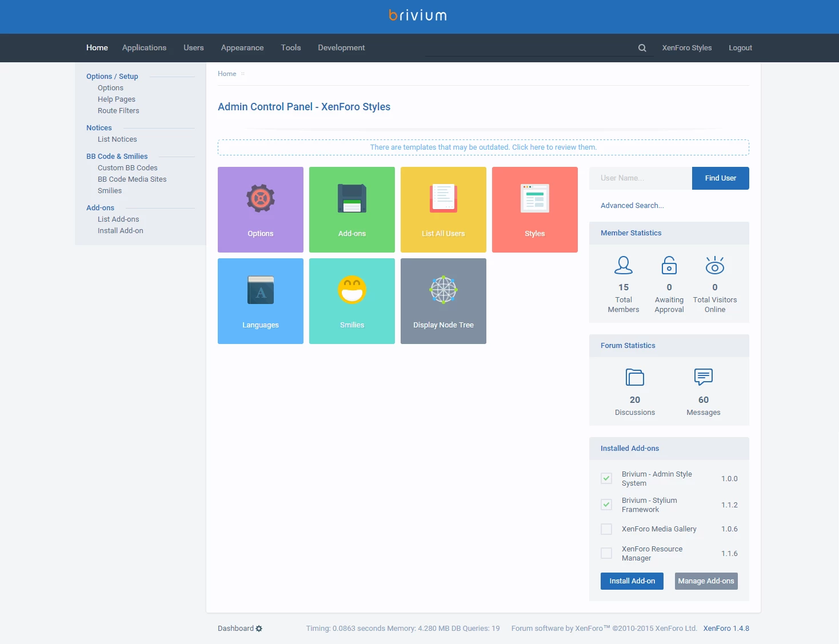Open Smilies in the sidebar
839x644 pixels.
tap(110, 191)
